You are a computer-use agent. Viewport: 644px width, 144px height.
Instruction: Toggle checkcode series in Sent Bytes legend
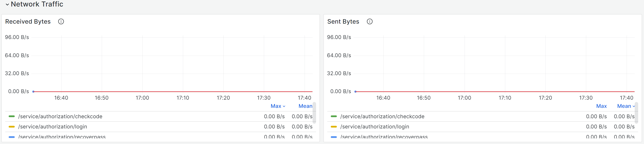coord(382,116)
